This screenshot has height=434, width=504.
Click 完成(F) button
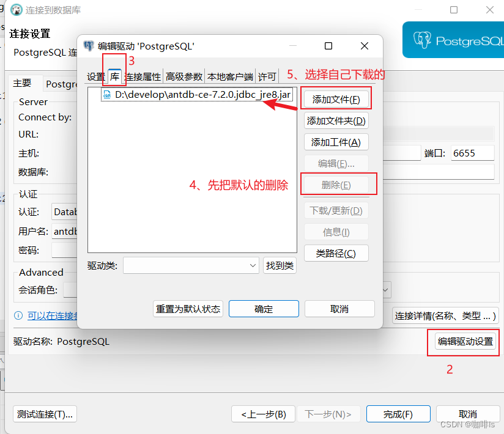click(398, 414)
